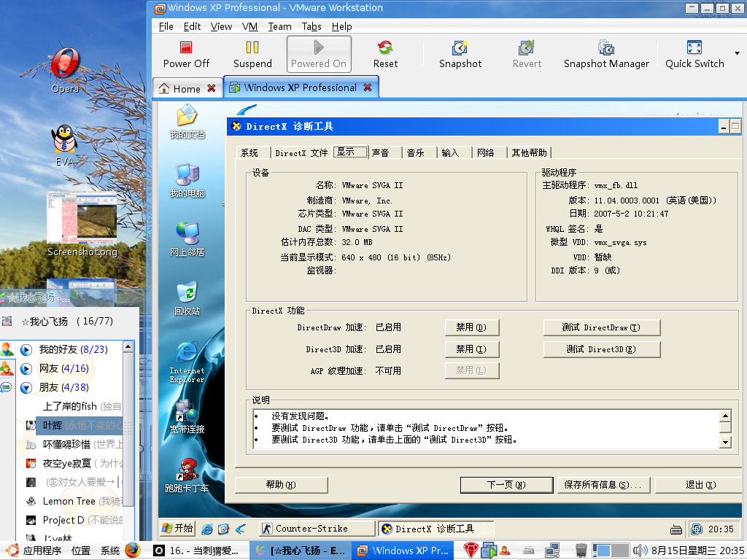This screenshot has width=747, height=560.
Task: Select the 音乐 tab
Action: 415,153
